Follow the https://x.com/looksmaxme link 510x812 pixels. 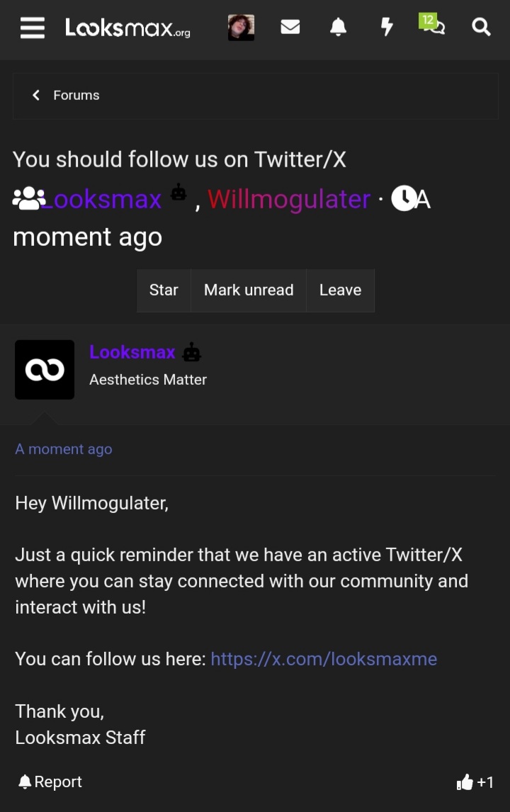coord(323,659)
